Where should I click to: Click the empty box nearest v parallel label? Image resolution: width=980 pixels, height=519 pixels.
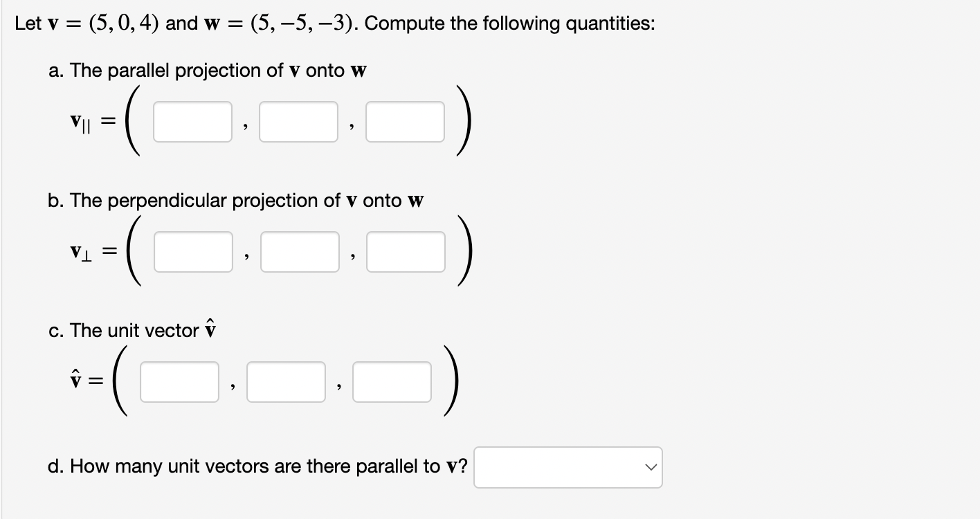pyautogui.click(x=192, y=122)
